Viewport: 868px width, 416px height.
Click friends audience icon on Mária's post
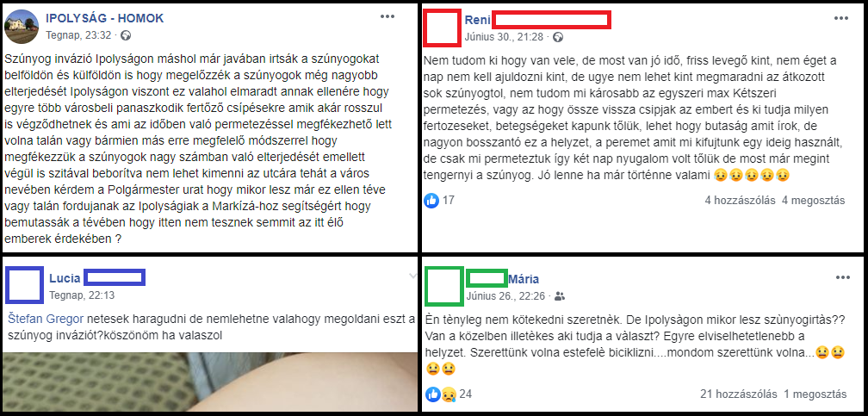click(560, 296)
